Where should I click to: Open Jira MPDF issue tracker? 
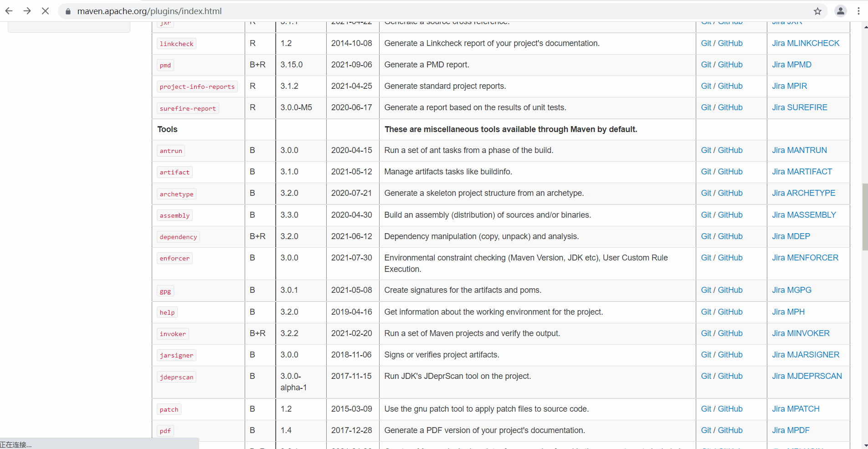(791, 430)
